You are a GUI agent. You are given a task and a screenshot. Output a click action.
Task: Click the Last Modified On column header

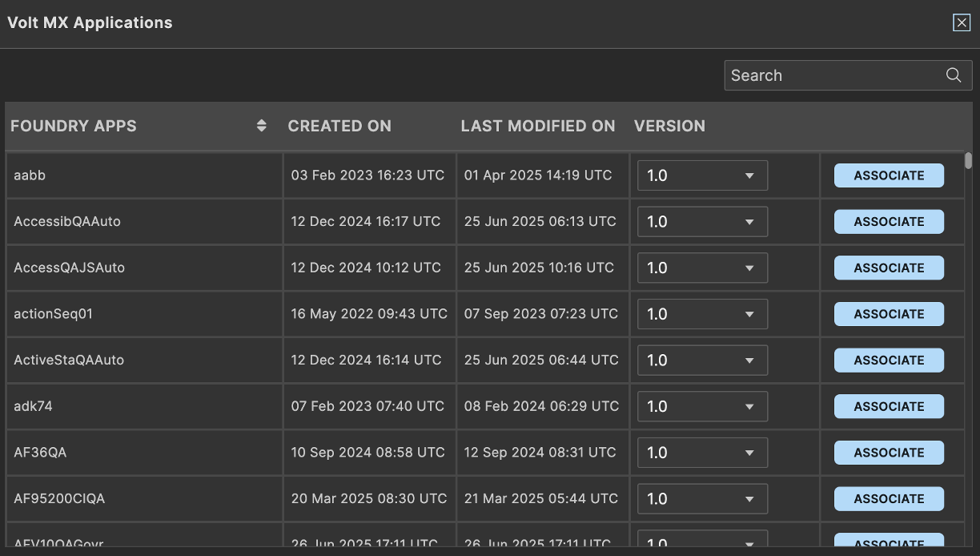click(538, 126)
